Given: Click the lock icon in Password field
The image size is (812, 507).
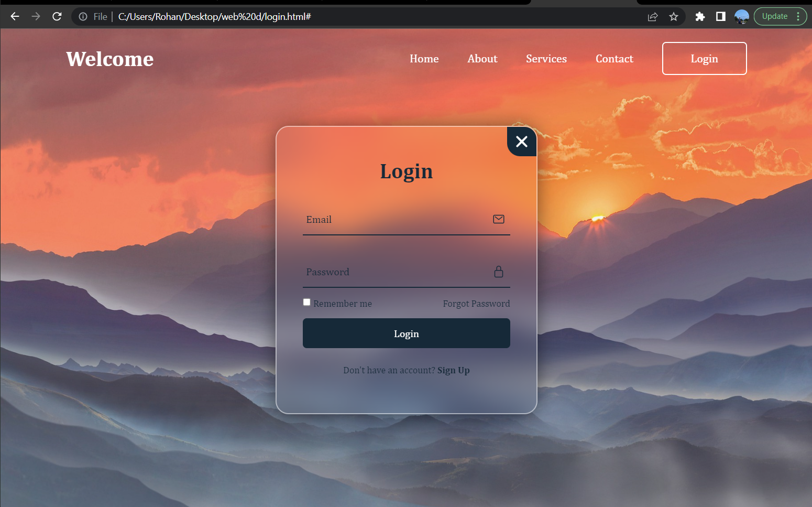Looking at the screenshot, I should point(498,272).
